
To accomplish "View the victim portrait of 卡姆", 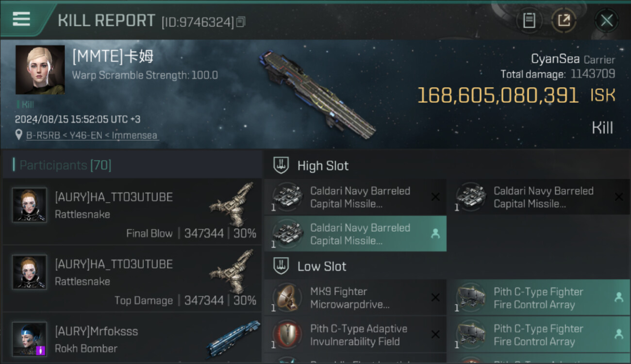I will [x=40, y=70].
